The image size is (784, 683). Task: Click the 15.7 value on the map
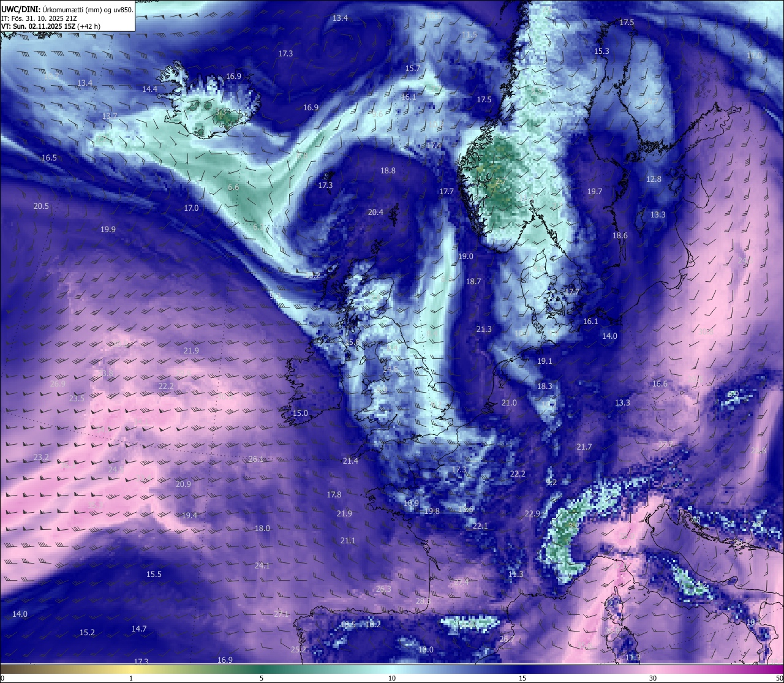click(x=413, y=68)
